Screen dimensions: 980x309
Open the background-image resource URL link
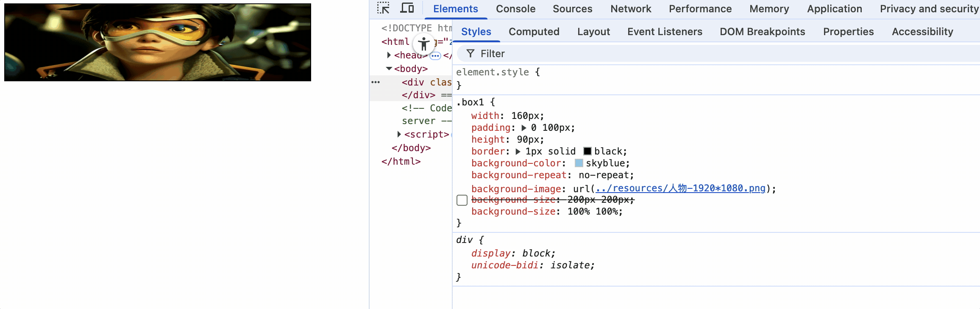[680, 188]
